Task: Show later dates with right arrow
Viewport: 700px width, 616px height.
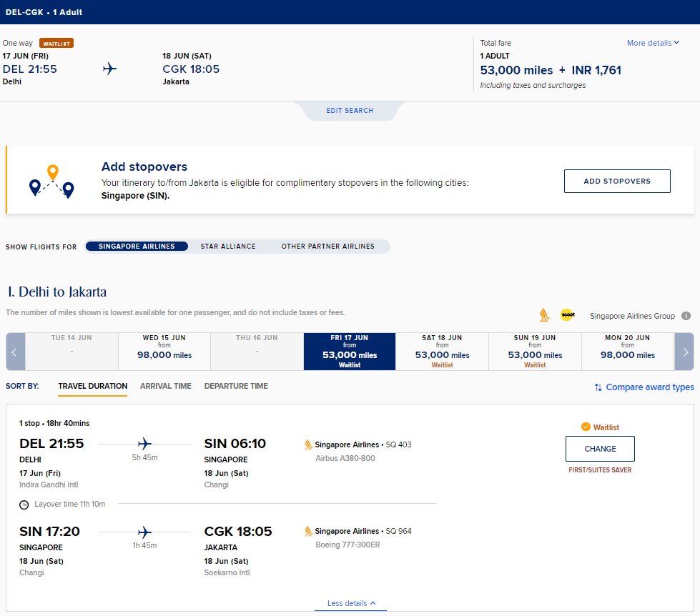Action: [684, 352]
